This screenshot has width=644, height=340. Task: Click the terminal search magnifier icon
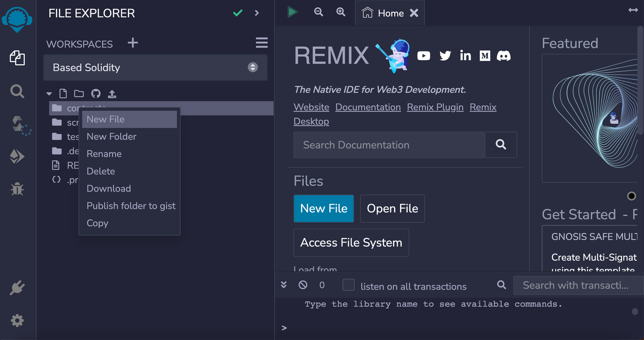pos(501,285)
